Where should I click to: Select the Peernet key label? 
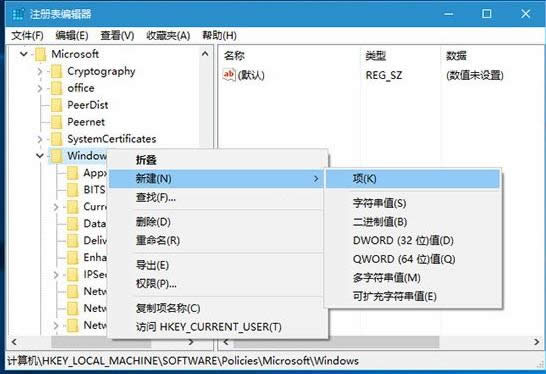pos(86,122)
